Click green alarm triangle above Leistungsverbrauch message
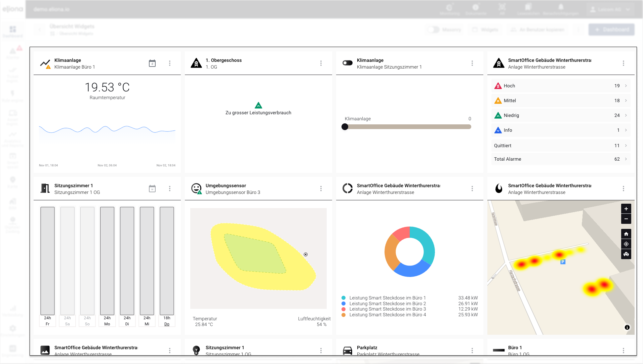643x364 pixels. click(258, 105)
